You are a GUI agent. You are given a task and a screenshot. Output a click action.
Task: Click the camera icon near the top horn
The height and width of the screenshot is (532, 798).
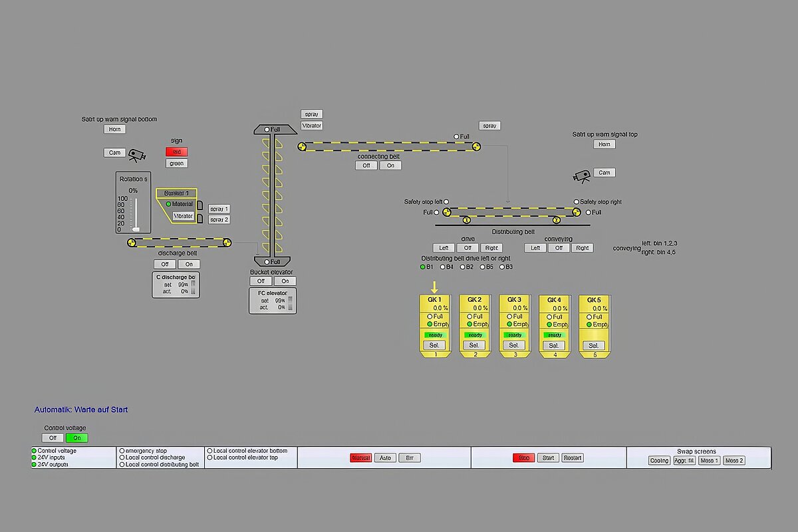[582, 176]
